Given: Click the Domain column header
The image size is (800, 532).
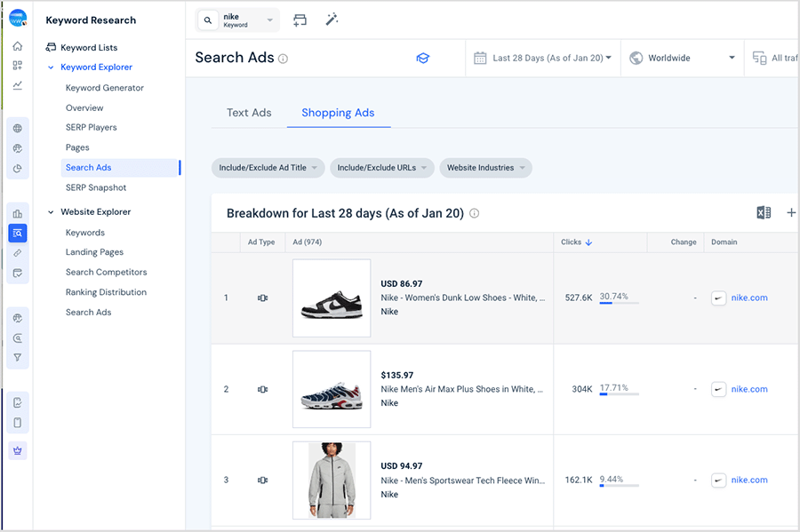Looking at the screenshot, I should point(724,242).
